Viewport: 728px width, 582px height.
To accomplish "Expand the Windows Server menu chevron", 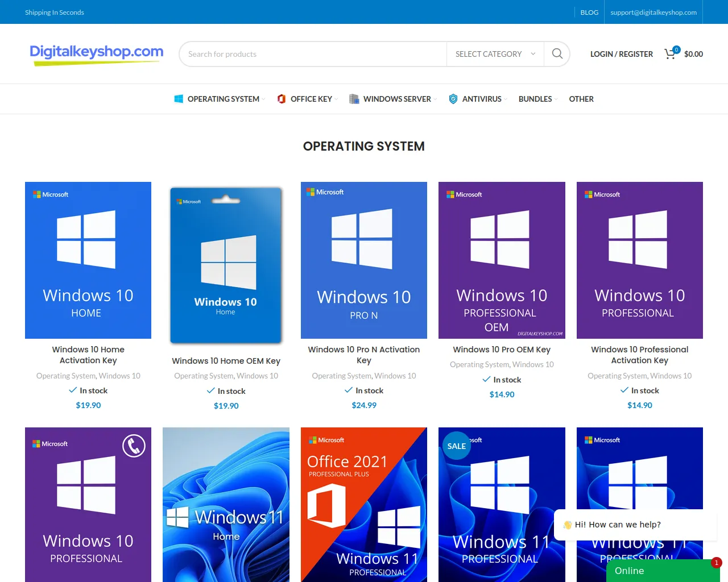I will 436,99.
